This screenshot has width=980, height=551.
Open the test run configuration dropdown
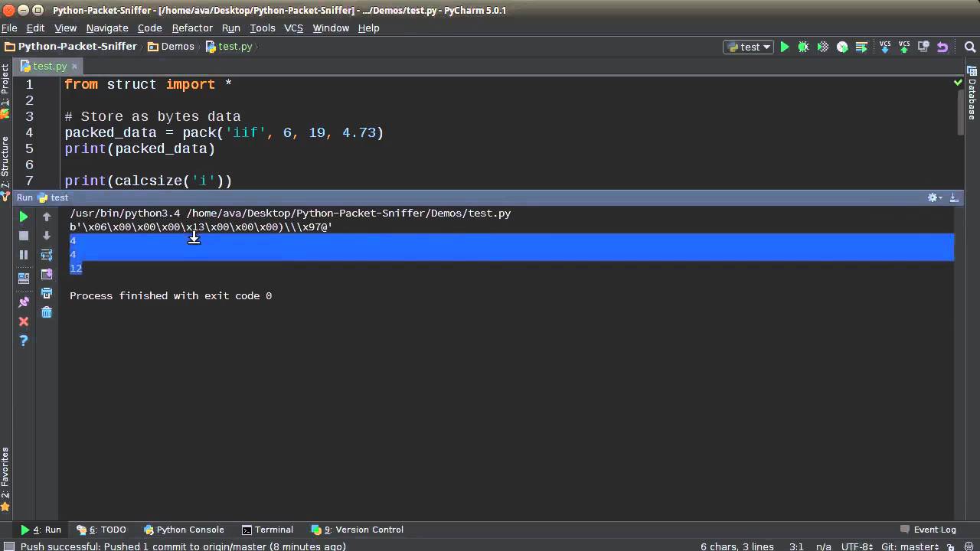coord(749,47)
